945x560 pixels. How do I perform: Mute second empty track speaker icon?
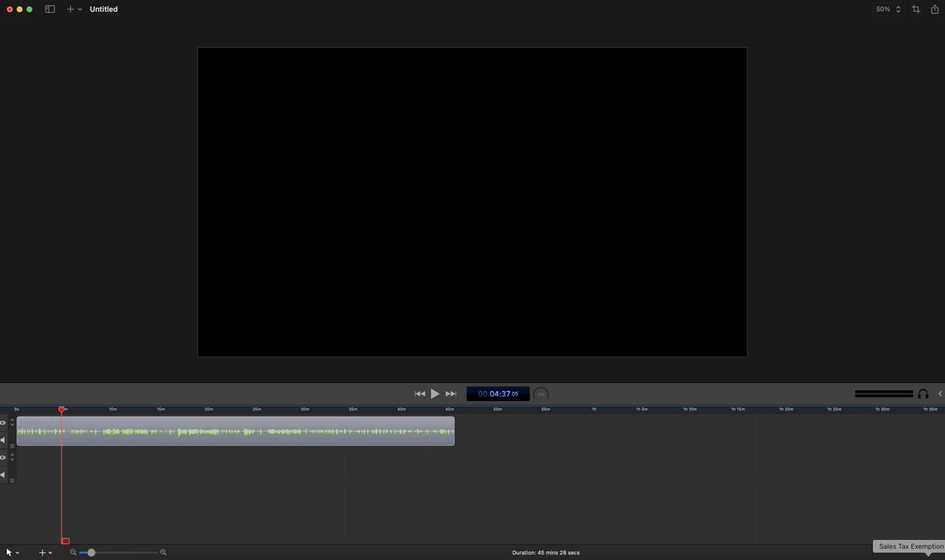coord(3,475)
